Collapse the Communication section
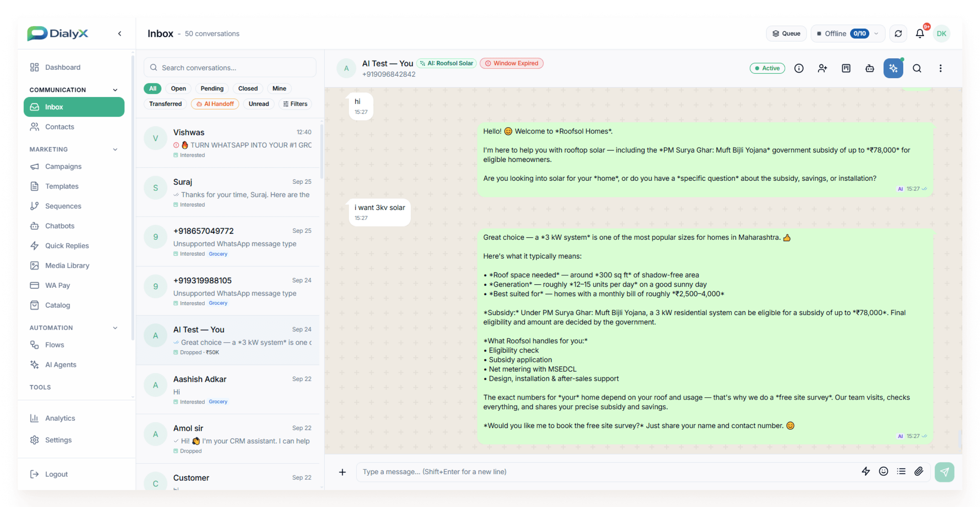Screen dimensions: 980x507 (115, 90)
